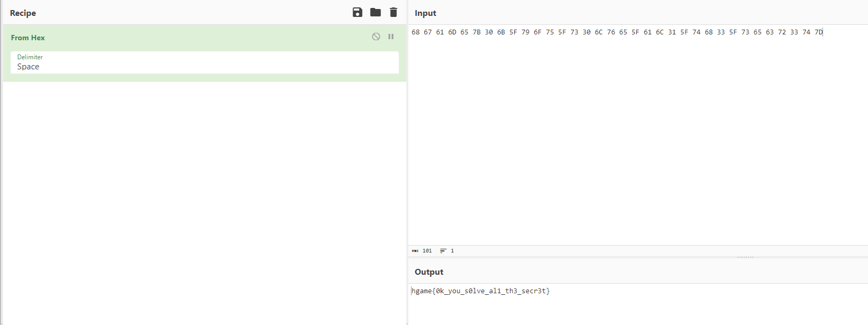Click the character count value 101
Image resolution: width=868 pixels, height=325 pixels.
[x=427, y=251]
